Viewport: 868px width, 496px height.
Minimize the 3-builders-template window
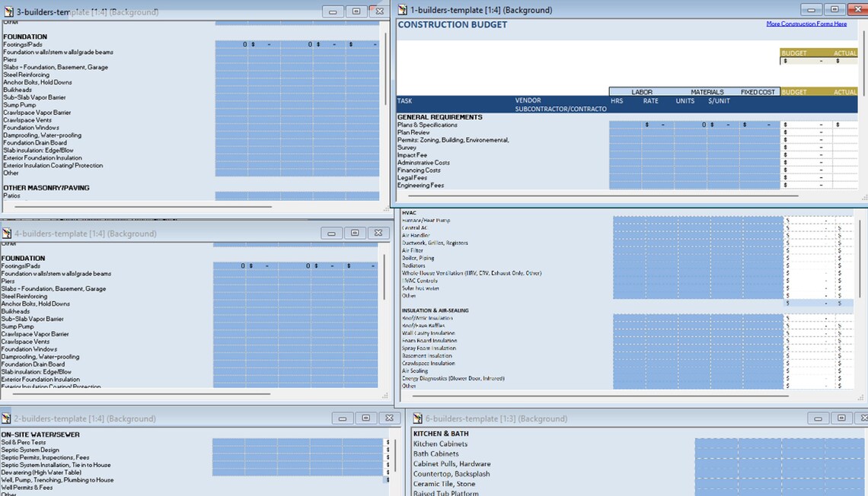[330, 11]
